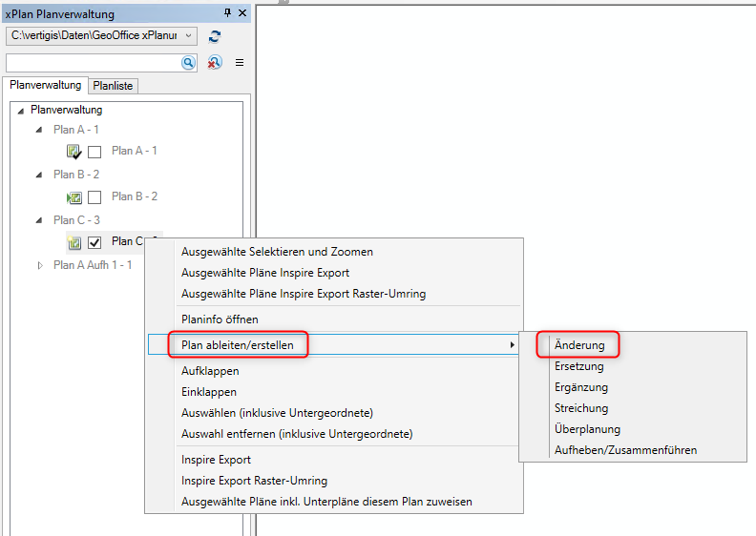The width and height of the screenshot is (756, 536).
Task: Switch to the Planliste tab
Action: [113, 86]
